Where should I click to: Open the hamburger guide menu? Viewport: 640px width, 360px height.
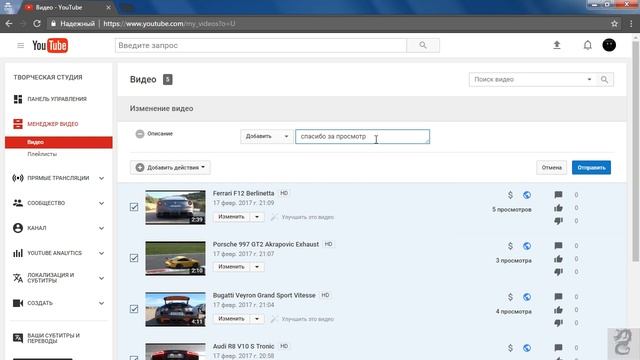coord(20,45)
